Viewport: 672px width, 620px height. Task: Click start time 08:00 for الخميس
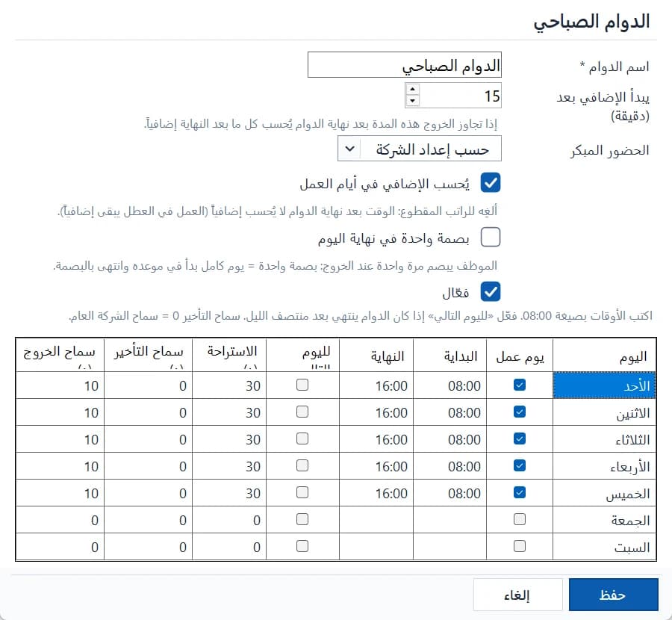450,493
